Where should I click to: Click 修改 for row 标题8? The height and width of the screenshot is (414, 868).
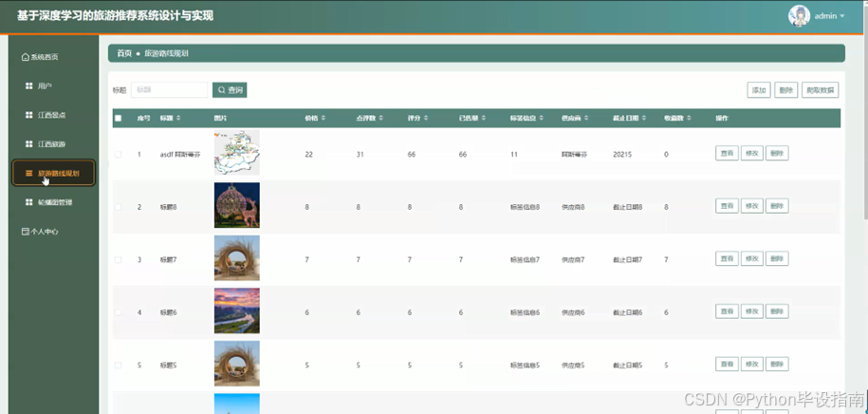point(751,206)
